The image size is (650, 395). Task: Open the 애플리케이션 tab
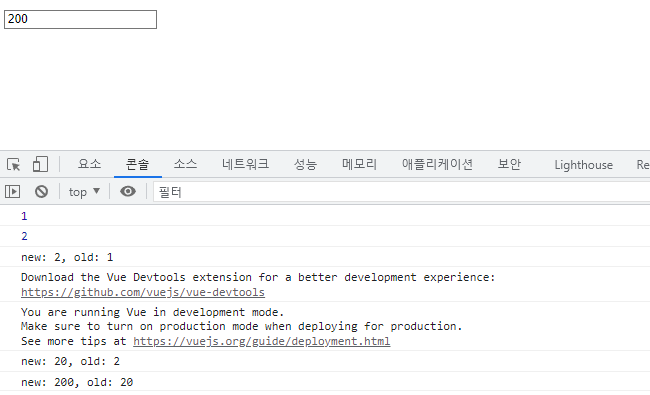pos(437,164)
